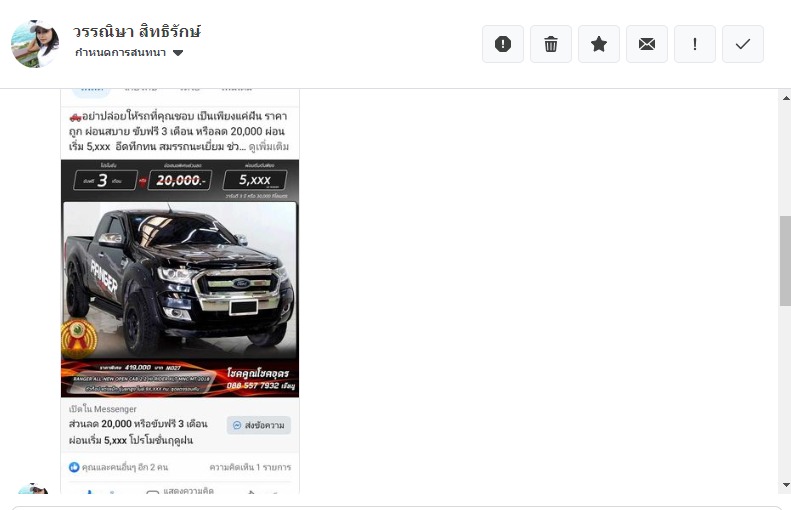Click scrollbar up arrow
The width and height of the screenshot is (791, 510).
click(785, 98)
